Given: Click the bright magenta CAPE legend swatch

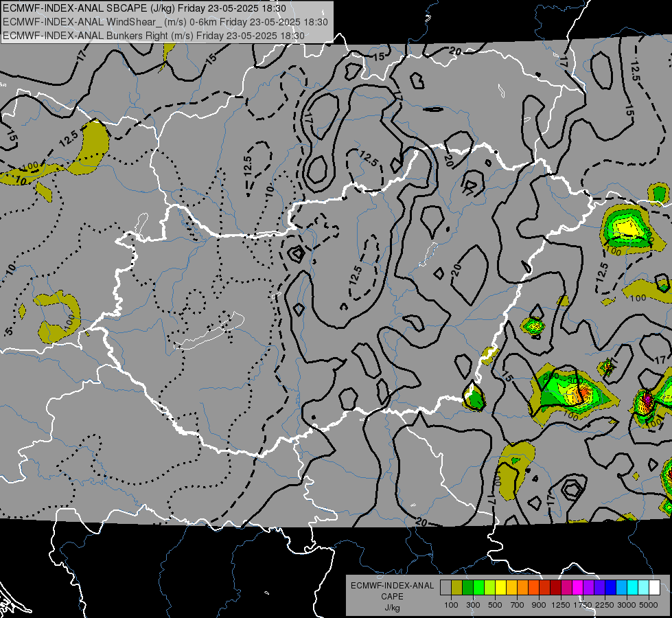Looking at the screenshot, I should (x=578, y=588).
